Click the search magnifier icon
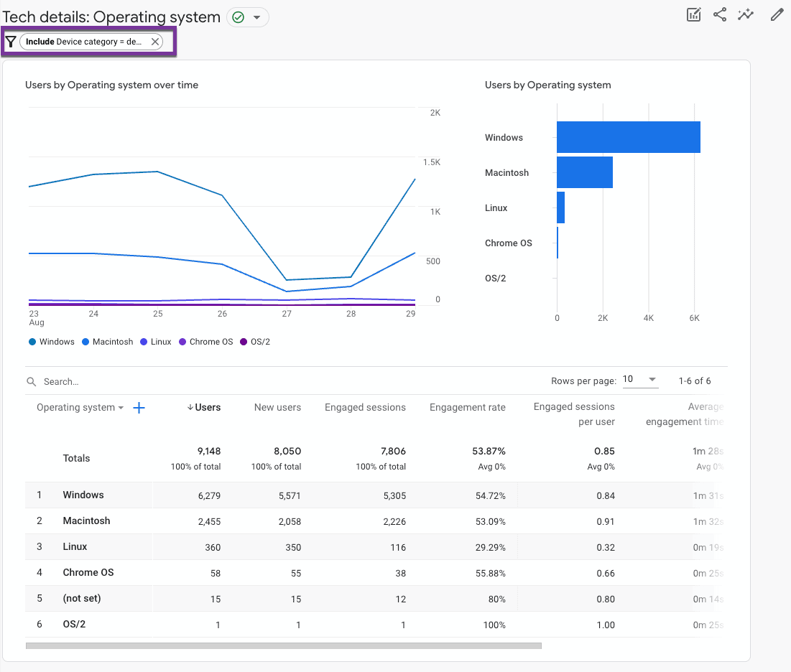 32,382
